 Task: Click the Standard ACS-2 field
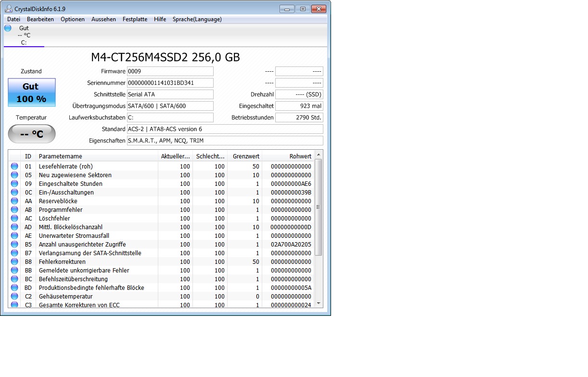pos(225,129)
